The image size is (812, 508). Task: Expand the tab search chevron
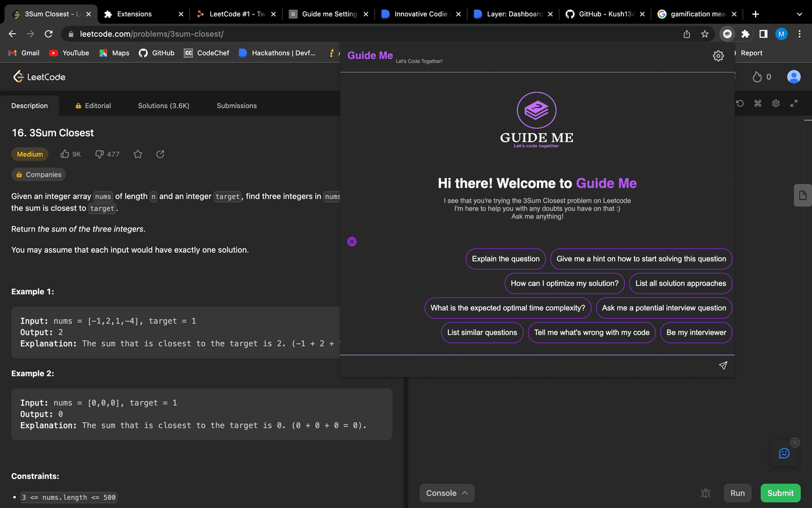click(799, 14)
